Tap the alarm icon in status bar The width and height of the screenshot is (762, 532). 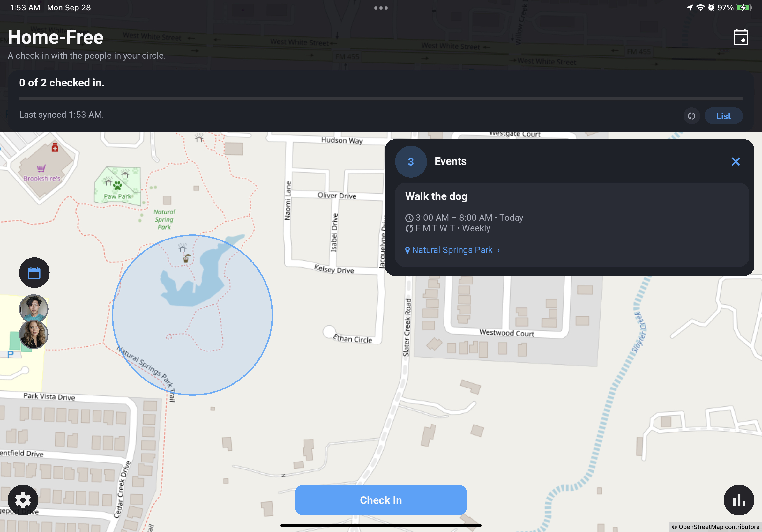point(711,8)
